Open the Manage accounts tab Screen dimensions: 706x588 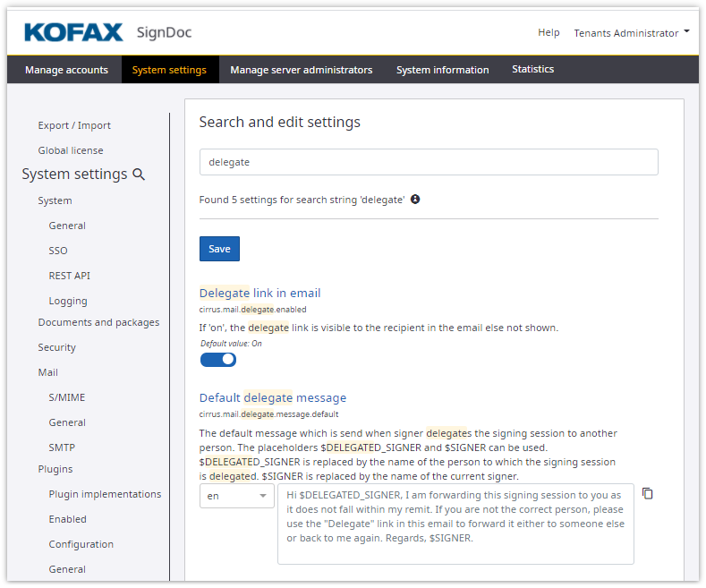click(66, 70)
